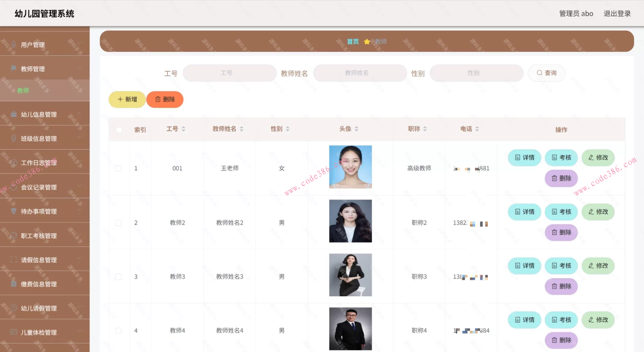The image size is (644, 352).
Task: Focus the 性别 search input field
Action: click(x=477, y=73)
